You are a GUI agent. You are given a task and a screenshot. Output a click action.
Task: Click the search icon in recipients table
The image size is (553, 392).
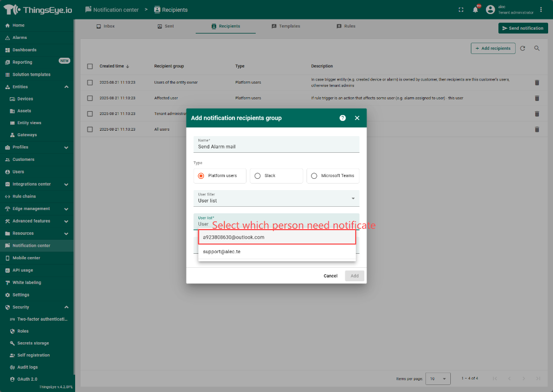(x=537, y=49)
